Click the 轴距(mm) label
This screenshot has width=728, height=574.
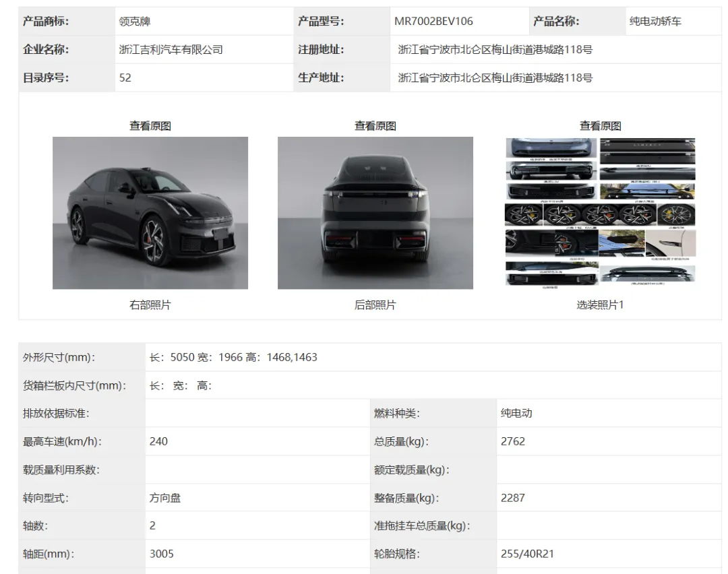(49, 554)
